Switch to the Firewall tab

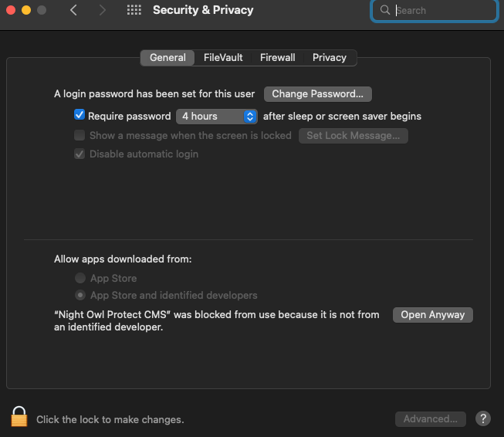click(277, 58)
